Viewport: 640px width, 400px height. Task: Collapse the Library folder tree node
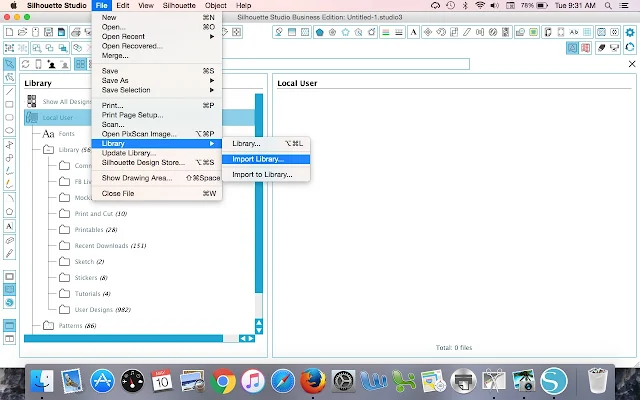point(48,150)
